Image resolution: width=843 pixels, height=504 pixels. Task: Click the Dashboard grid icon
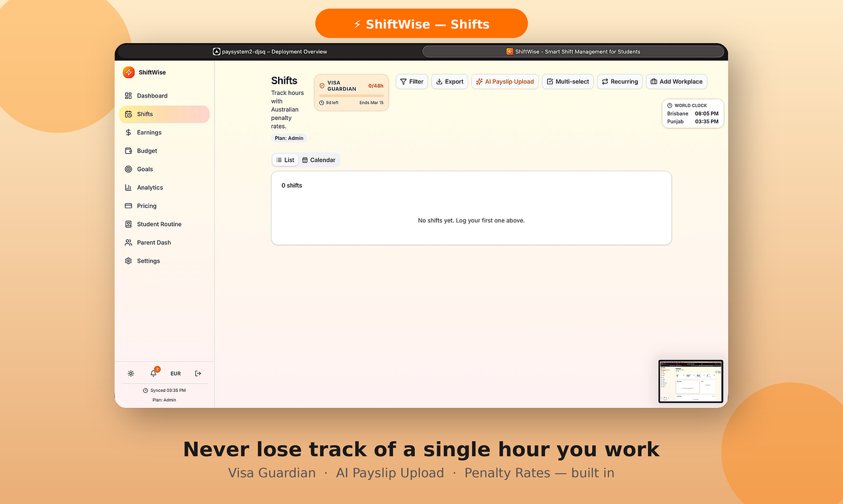[128, 95]
